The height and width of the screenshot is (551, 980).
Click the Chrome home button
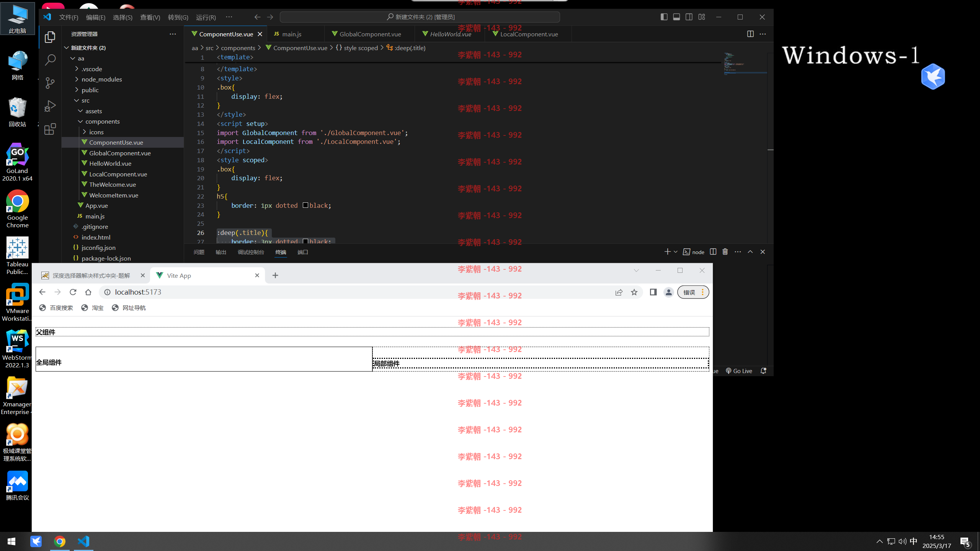click(x=88, y=292)
